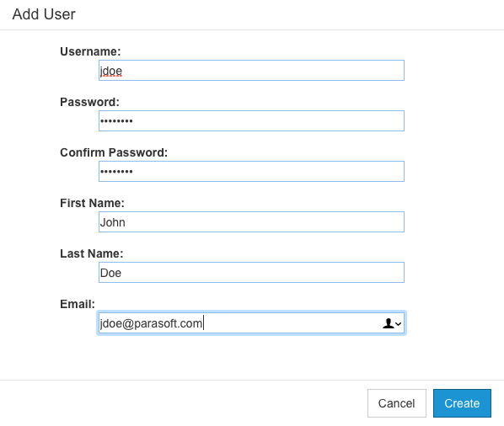Submit the form with Create button
The width and height of the screenshot is (504, 426).
[462, 403]
